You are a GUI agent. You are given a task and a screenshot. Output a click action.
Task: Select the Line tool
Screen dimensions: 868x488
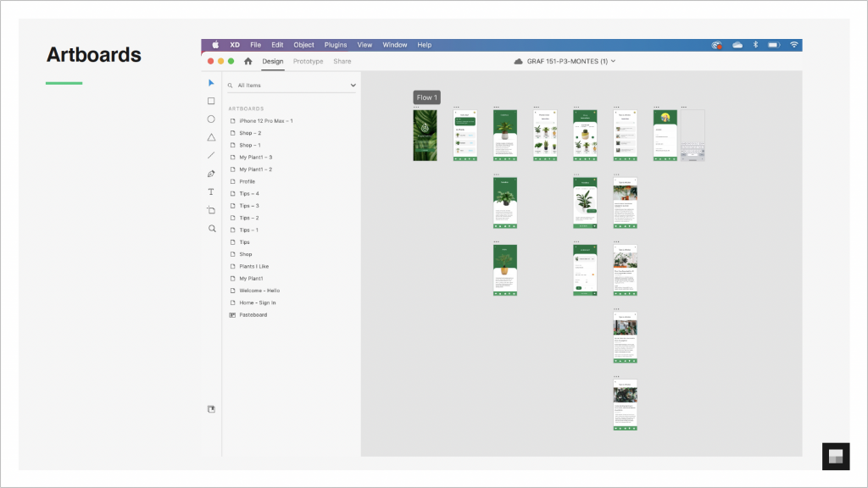[211, 156]
